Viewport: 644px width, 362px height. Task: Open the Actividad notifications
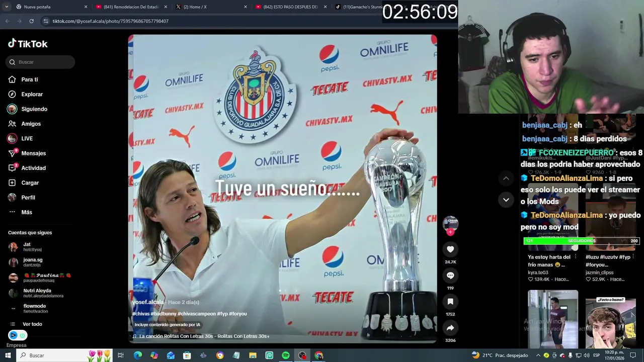pyautogui.click(x=27, y=168)
